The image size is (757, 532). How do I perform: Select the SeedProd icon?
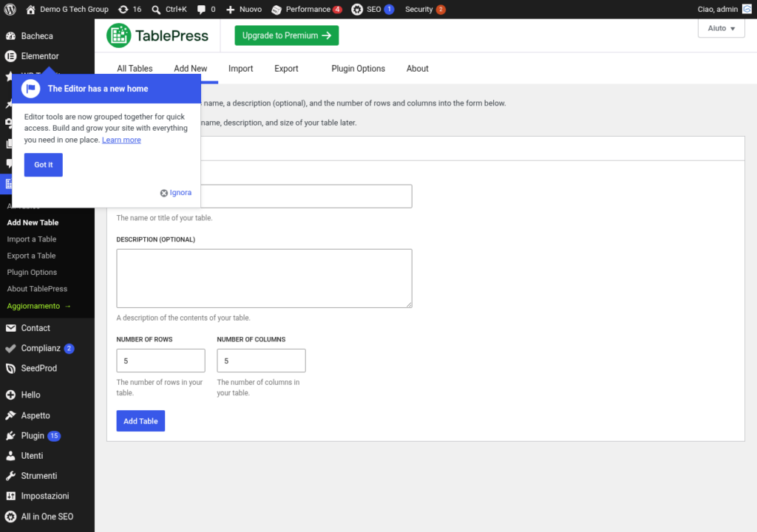point(10,369)
